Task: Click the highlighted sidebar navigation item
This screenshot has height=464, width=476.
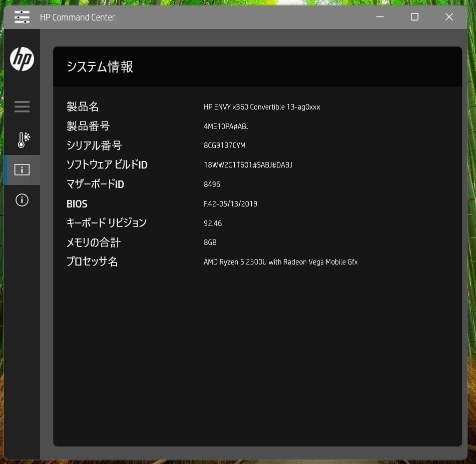Action: coord(22,169)
